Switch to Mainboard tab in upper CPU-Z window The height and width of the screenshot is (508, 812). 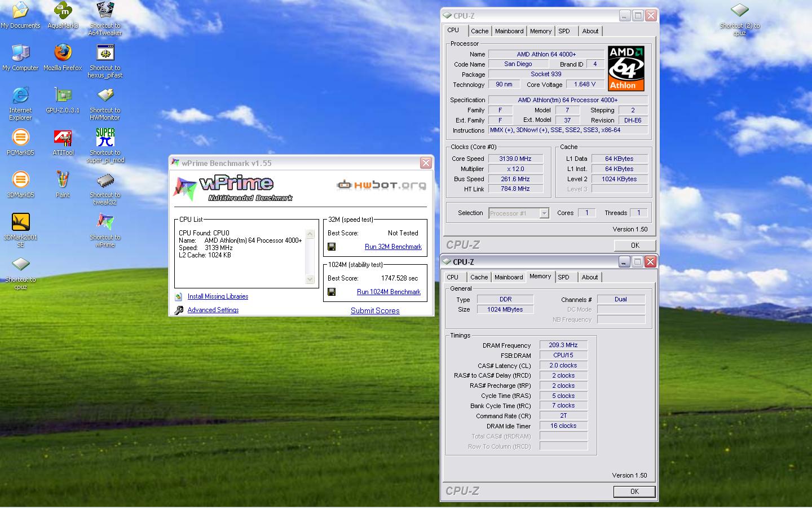509,31
